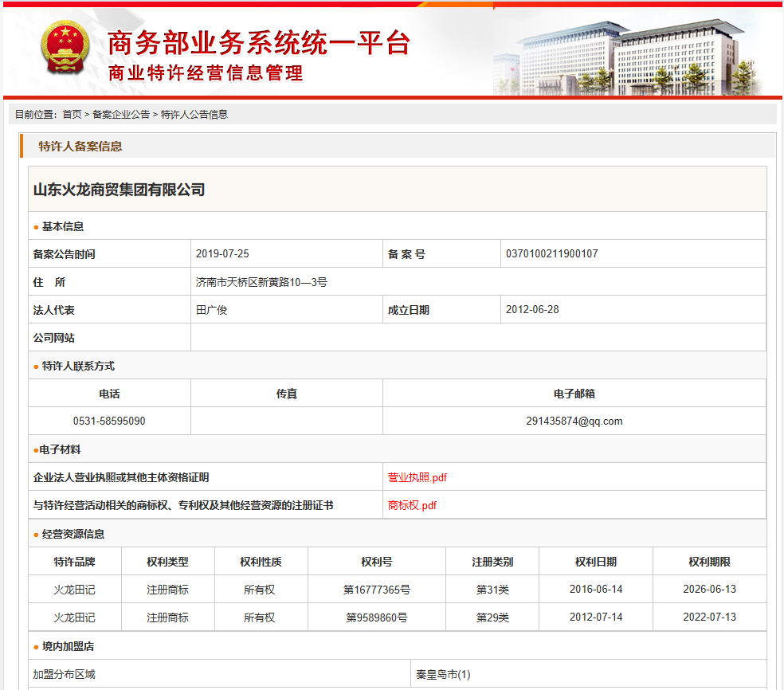Click the 权利性质 column header
Image resolution: width=784 pixels, height=690 pixels.
coord(261,562)
